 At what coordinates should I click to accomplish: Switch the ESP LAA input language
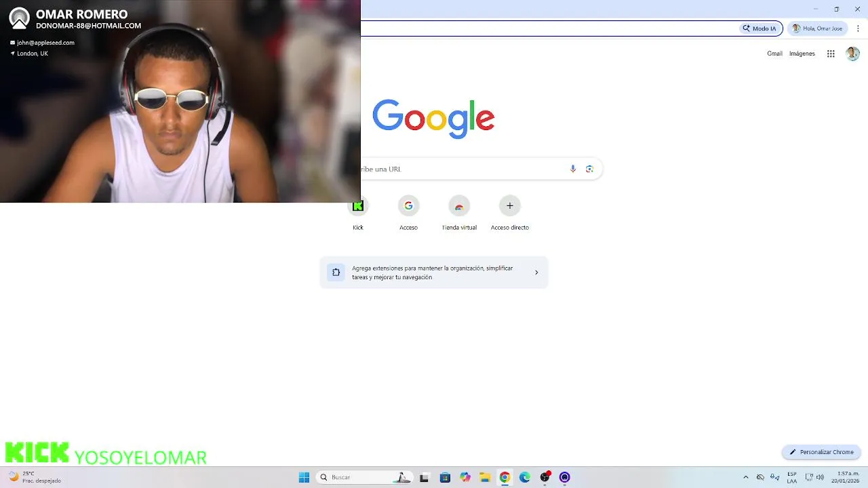point(792,477)
